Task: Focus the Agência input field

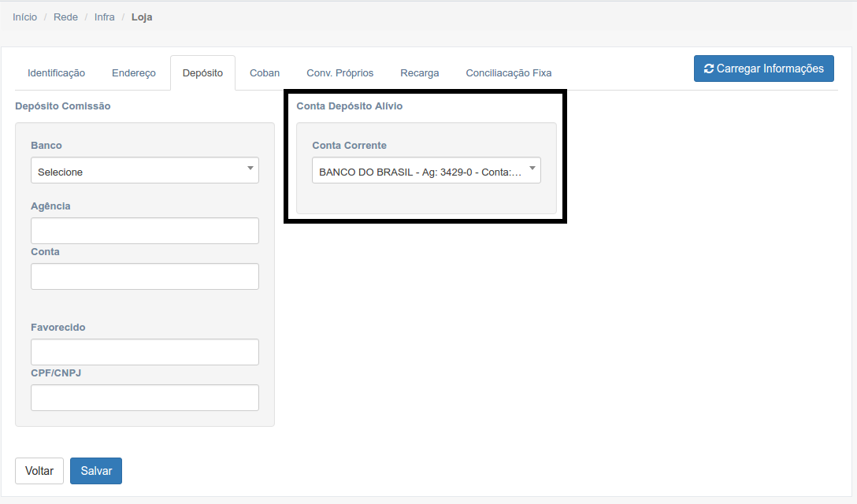Action: pos(145,231)
